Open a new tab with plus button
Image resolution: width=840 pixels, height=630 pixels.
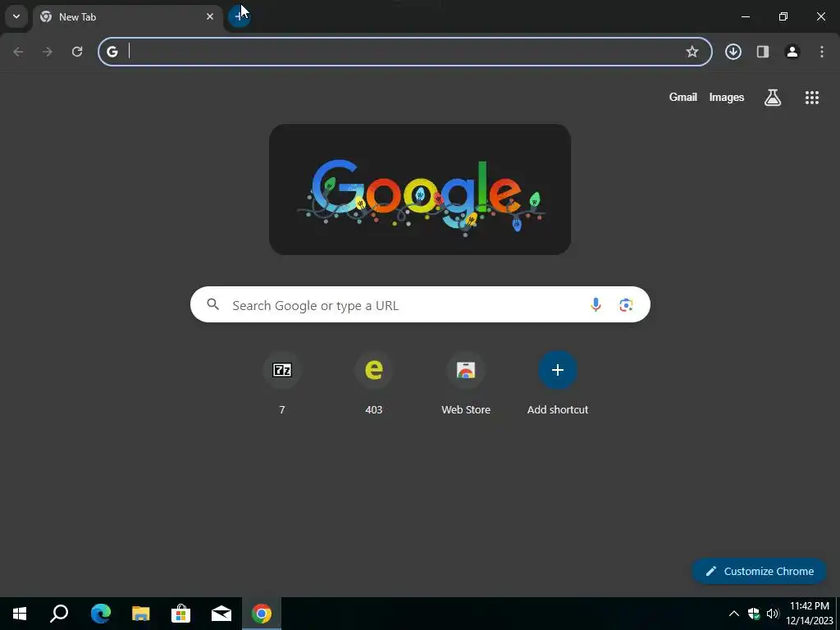tap(239, 16)
